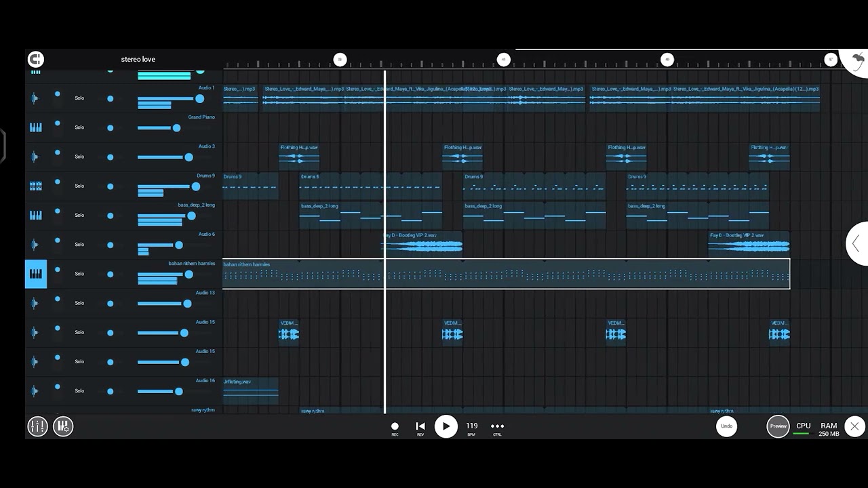Select the first Stereo_...mp3 clip on Audio 1

coord(241,98)
